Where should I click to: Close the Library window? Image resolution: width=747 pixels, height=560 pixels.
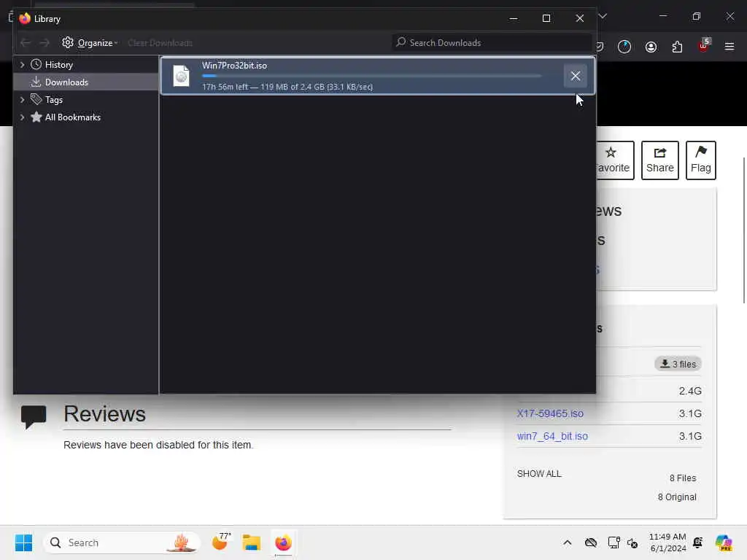pyautogui.click(x=580, y=18)
